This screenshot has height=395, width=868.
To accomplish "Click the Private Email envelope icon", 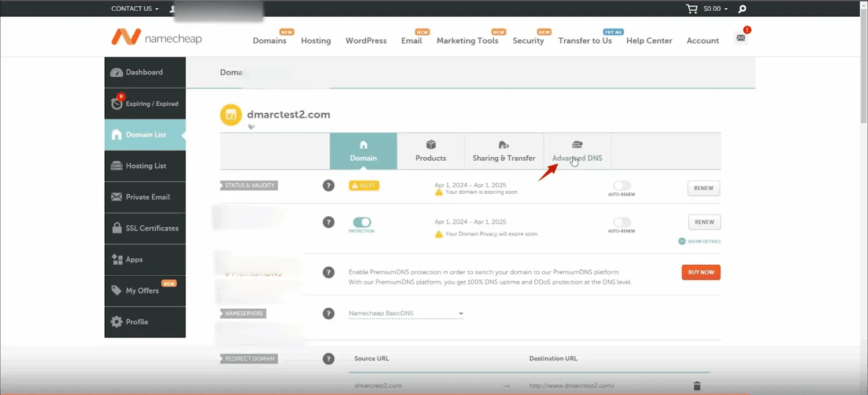I will click(116, 197).
